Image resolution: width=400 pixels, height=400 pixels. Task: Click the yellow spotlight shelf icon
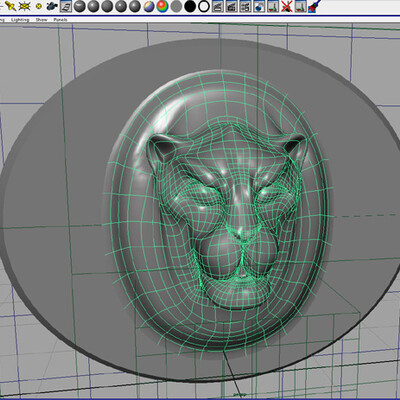click(11, 6)
